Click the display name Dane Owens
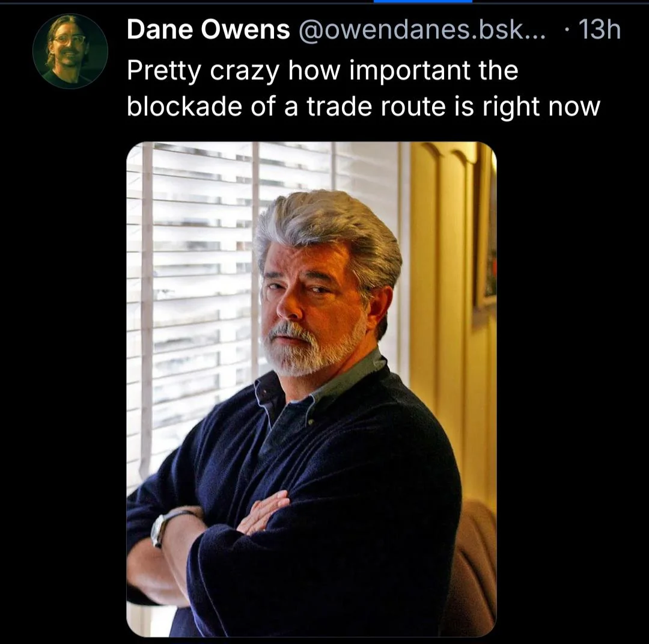This screenshot has width=649, height=644. click(x=208, y=30)
